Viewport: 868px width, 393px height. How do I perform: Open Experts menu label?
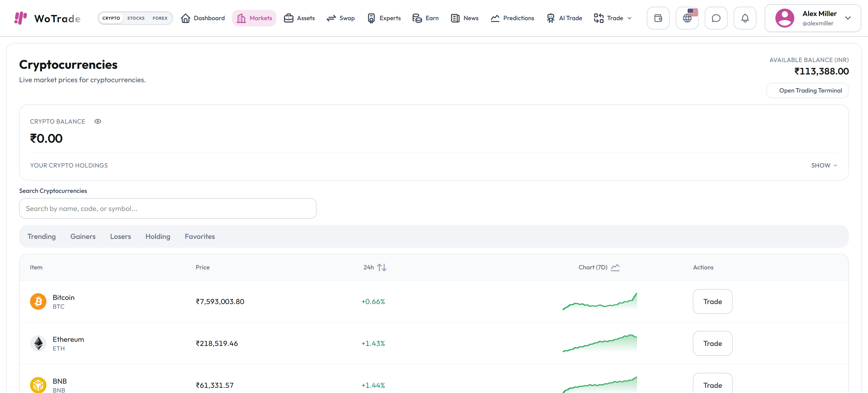pos(390,18)
